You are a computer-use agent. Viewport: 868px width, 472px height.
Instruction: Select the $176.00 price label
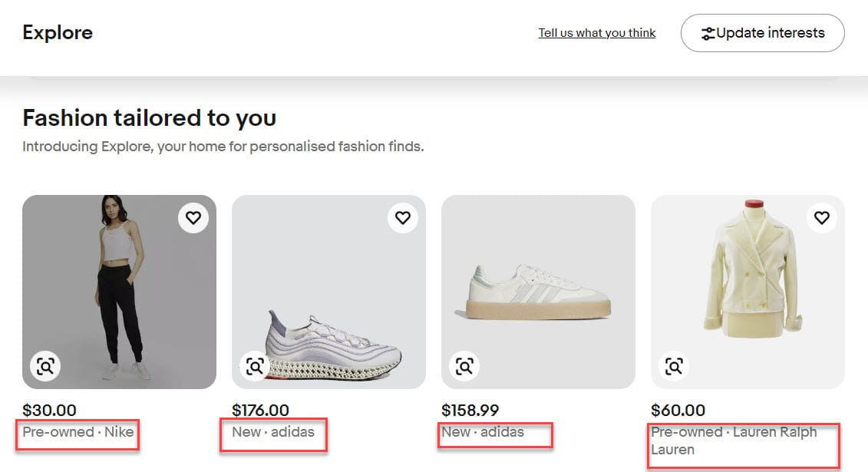click(x=260, y=411)
